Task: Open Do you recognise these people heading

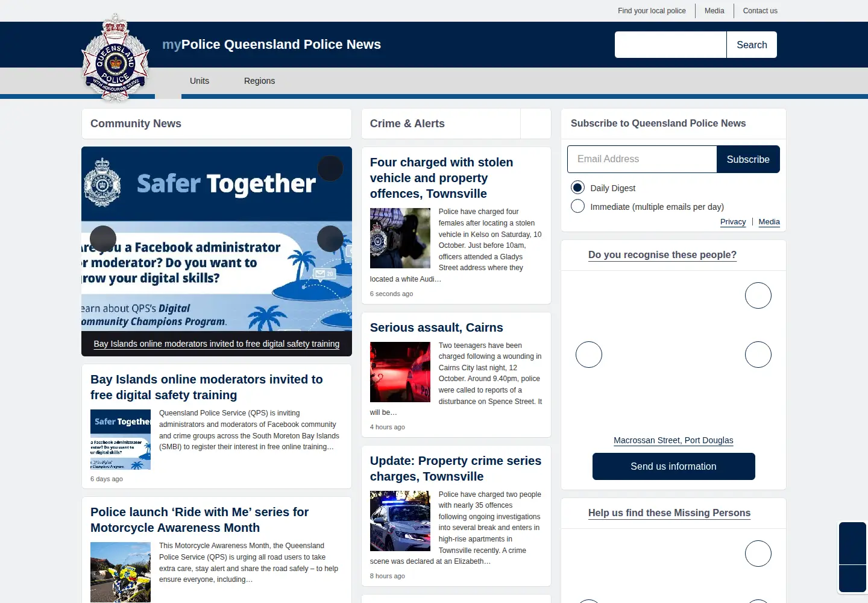Action: 662,255
